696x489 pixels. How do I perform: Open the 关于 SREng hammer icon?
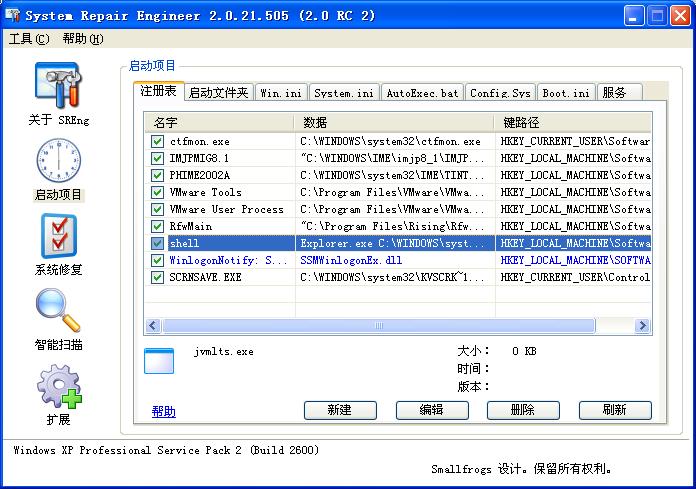[58, 85]
